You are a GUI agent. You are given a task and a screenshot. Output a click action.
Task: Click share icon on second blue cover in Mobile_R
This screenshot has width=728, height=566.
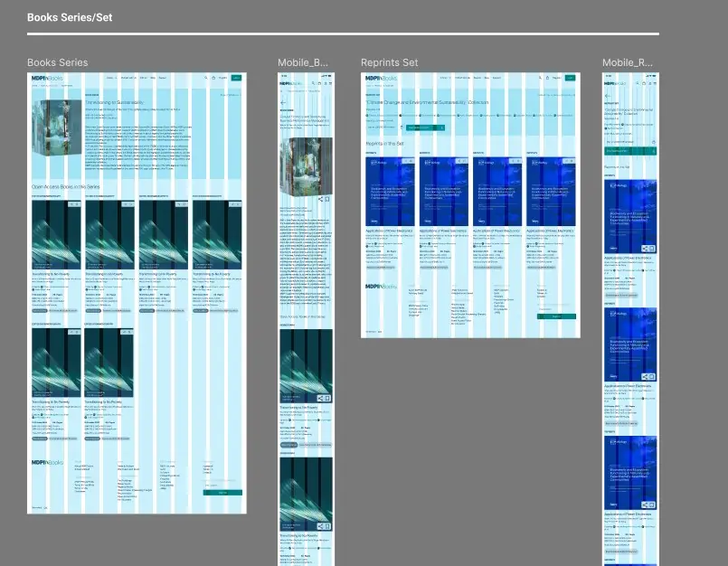click(x=646, y=377)
